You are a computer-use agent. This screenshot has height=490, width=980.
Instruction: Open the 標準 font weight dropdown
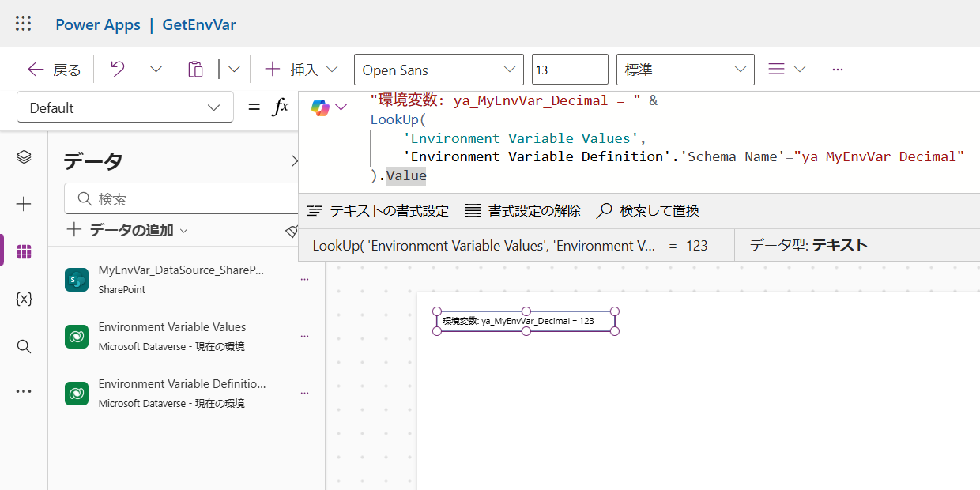pos(685,70)
